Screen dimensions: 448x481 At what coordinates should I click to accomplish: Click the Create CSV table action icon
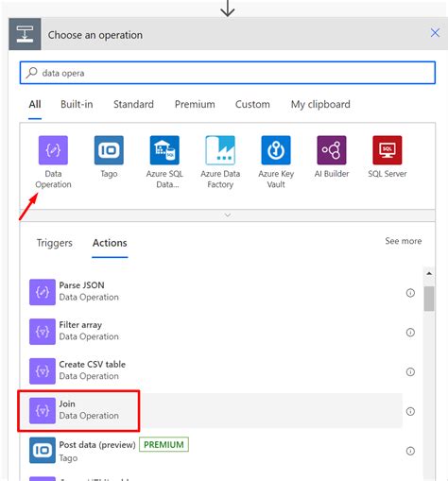(43, 371)
